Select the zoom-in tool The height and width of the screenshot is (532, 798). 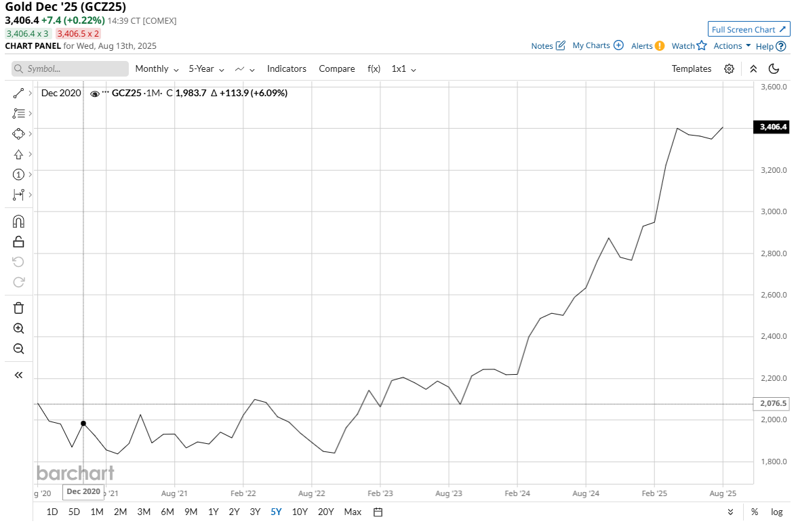point(18,328)
